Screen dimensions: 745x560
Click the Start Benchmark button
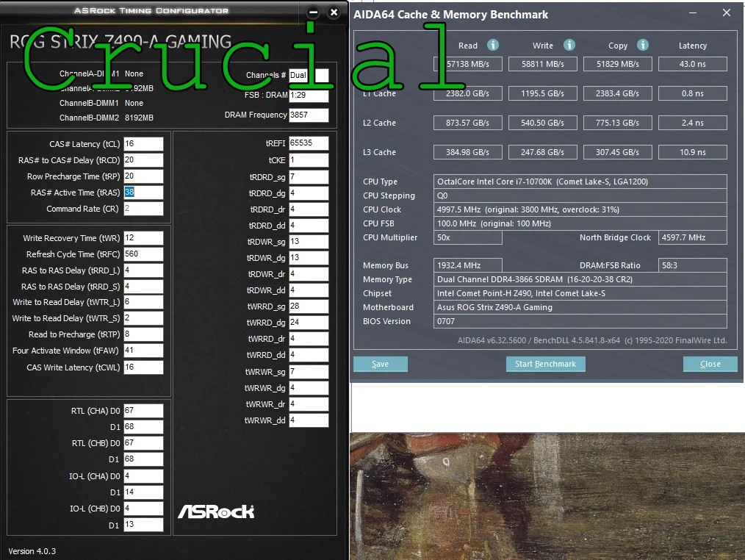[x=545, y=364]
